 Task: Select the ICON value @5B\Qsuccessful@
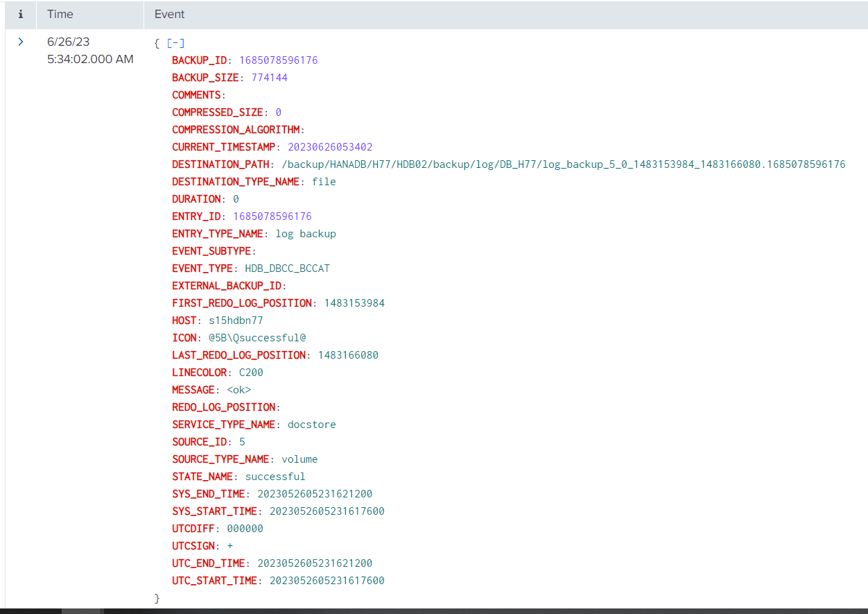pyautogui.click(x=257, y=338)
